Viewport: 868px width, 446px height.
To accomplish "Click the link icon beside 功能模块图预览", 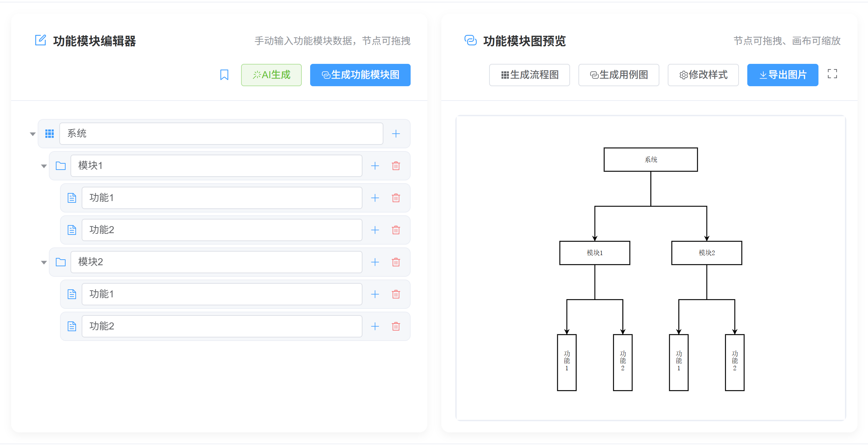I will pos(471,41).
